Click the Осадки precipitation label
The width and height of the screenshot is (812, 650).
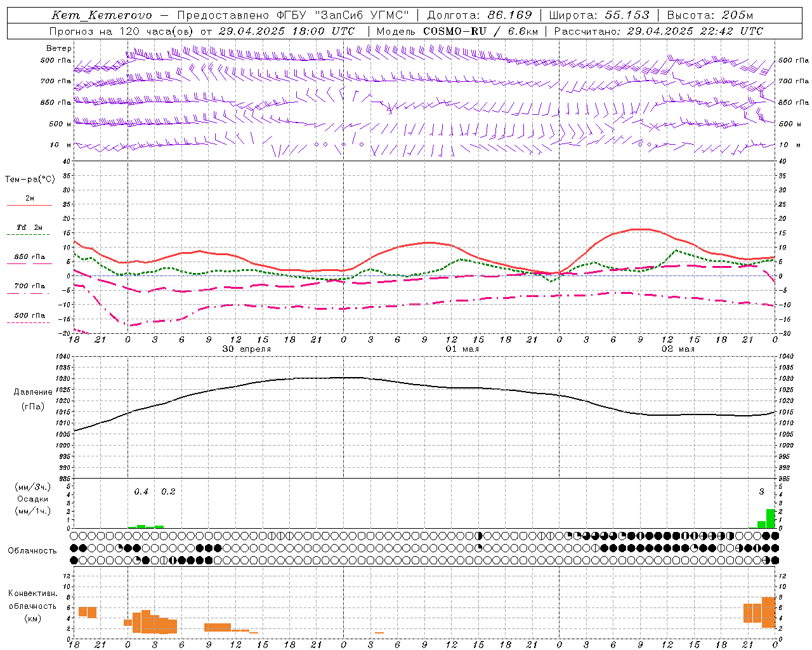[33, 499]
